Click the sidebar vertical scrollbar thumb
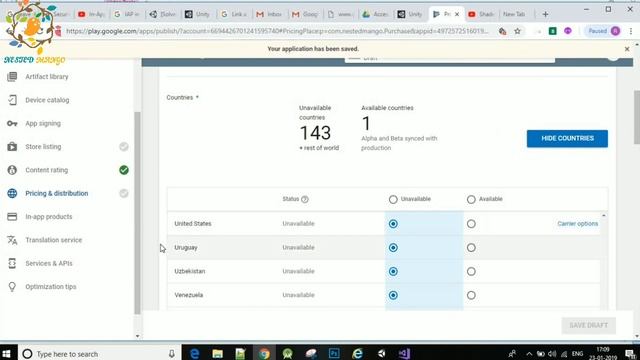Viewport: 640px width, 360px height. coord(138,212)
